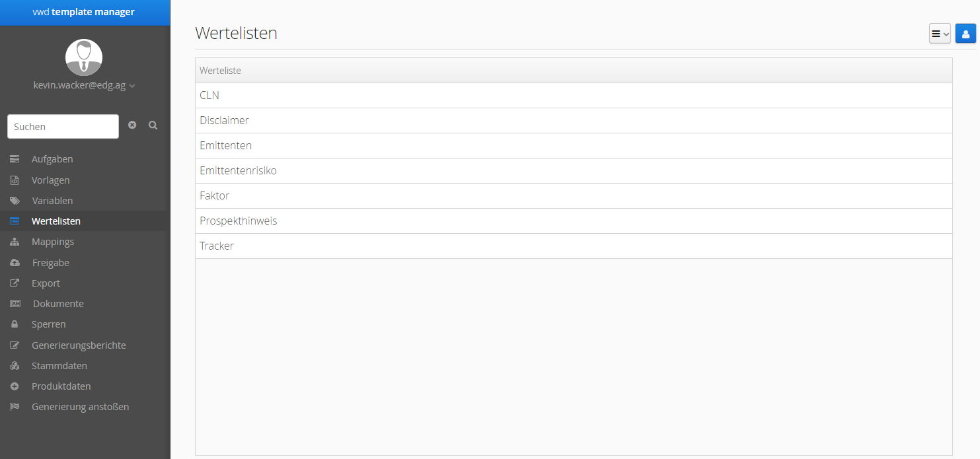The height and width of the screenshot is (459, 980).
Task: Open the hamburger list dropdown menu
Action: pyautogui.click(x=939, y=34)
